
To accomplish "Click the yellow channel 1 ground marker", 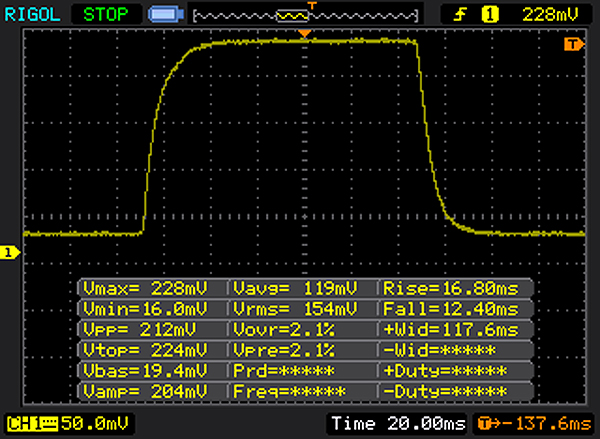I will click(10, 253).
